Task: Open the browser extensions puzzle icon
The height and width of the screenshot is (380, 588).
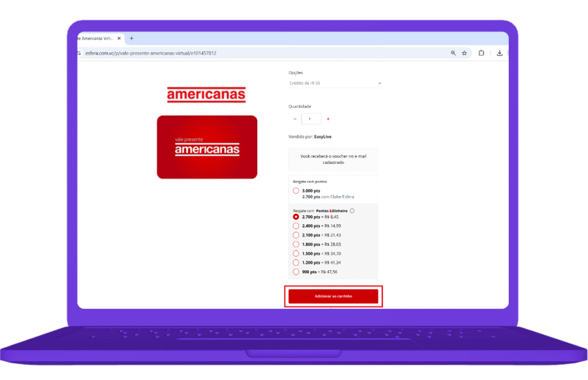Action: coord(482,53)
